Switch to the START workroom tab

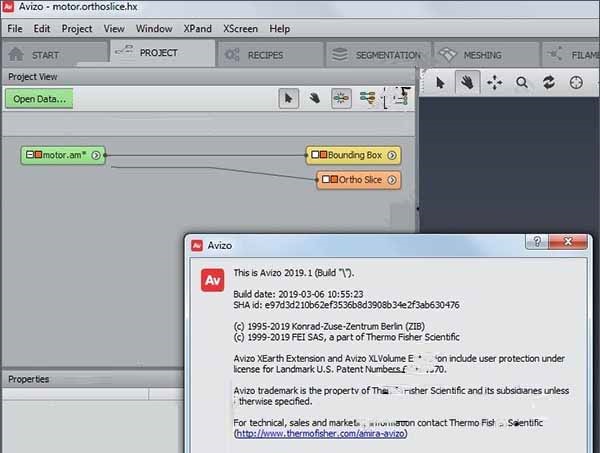coord(55,54)
